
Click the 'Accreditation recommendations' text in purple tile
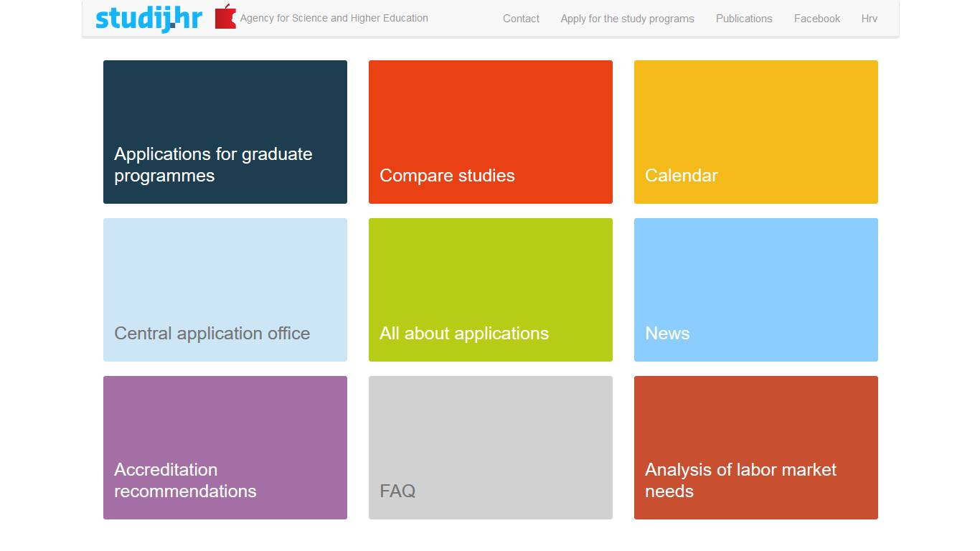(185, 481)
